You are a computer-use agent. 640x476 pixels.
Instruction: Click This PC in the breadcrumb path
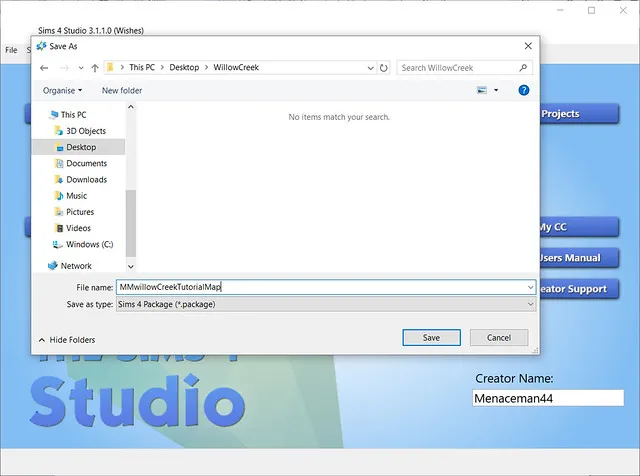142,67
